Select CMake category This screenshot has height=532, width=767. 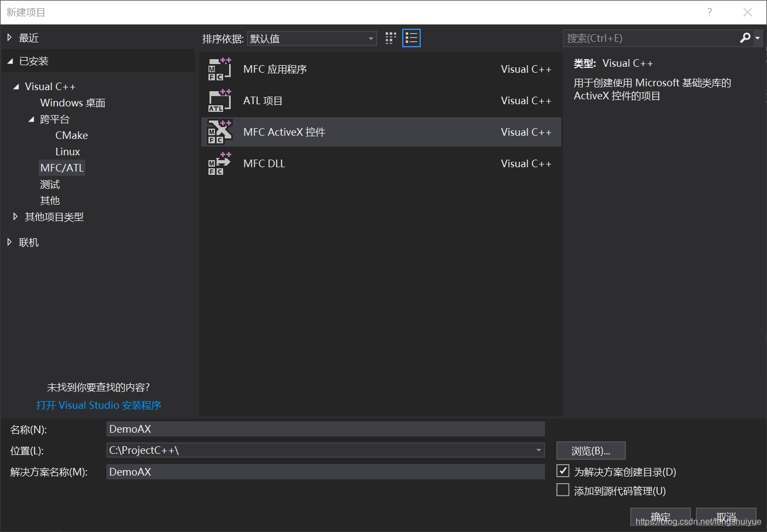(x=72, y=135)
